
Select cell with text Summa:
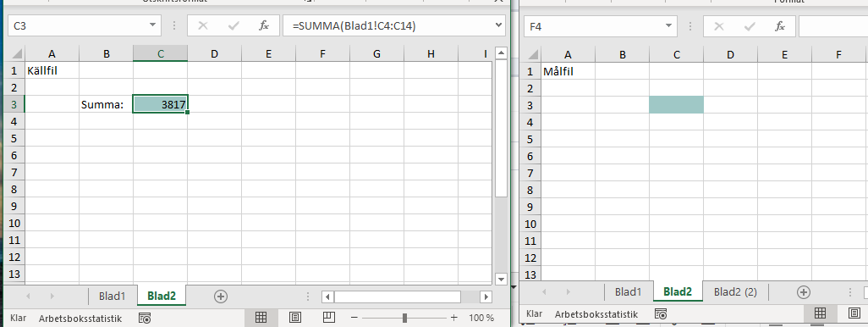(x=107, y=103)
